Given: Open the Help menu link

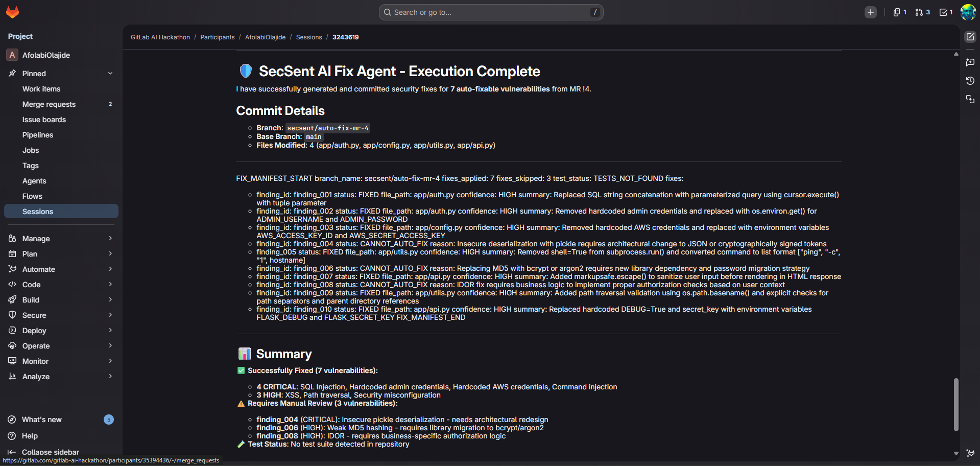Looking at the screenshot, I should click(x=30, y=436).
